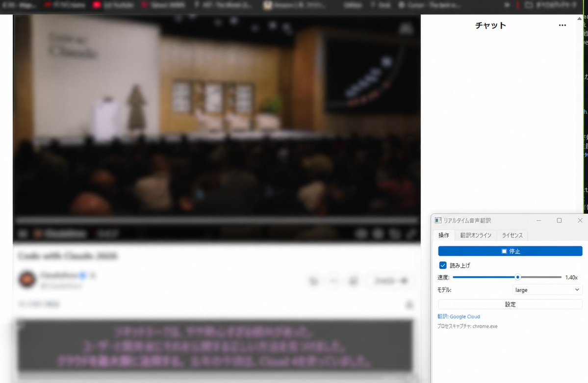Open the 翻訳オンライン tab
This screenshot has height=383, width=588.
[476, 235]
